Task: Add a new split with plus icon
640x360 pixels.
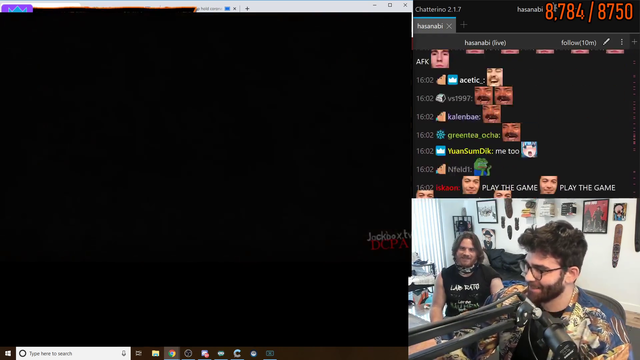Action: click(x=634, y=42)
